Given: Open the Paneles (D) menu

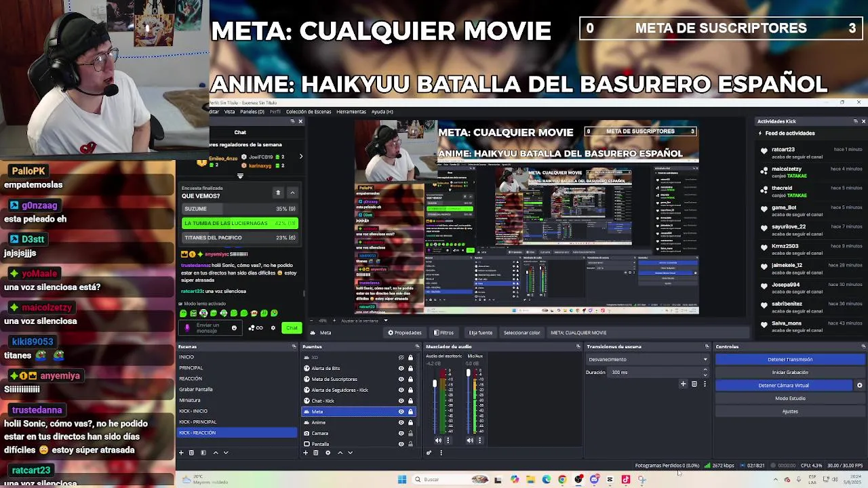Looking at the screenshot, I should 252,112.
